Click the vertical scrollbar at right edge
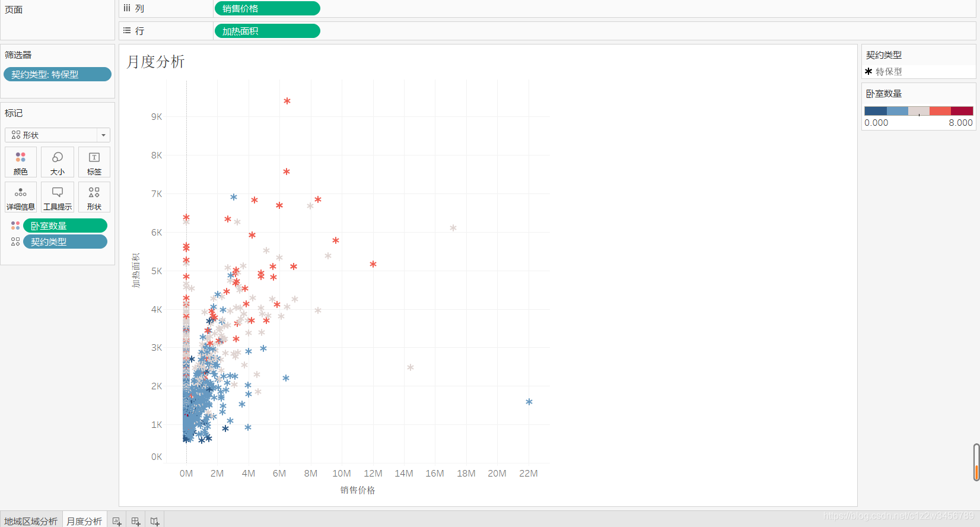 click(976, 462)
